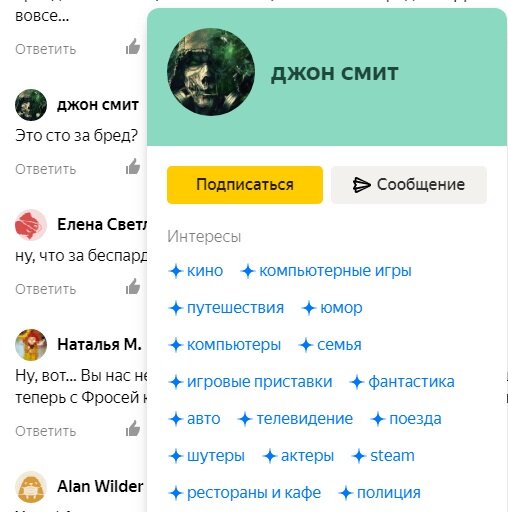508x512 pixels.
Task: Open Наталья М.'s avatar
Action: pyautogui.click(x=31, y=345)
